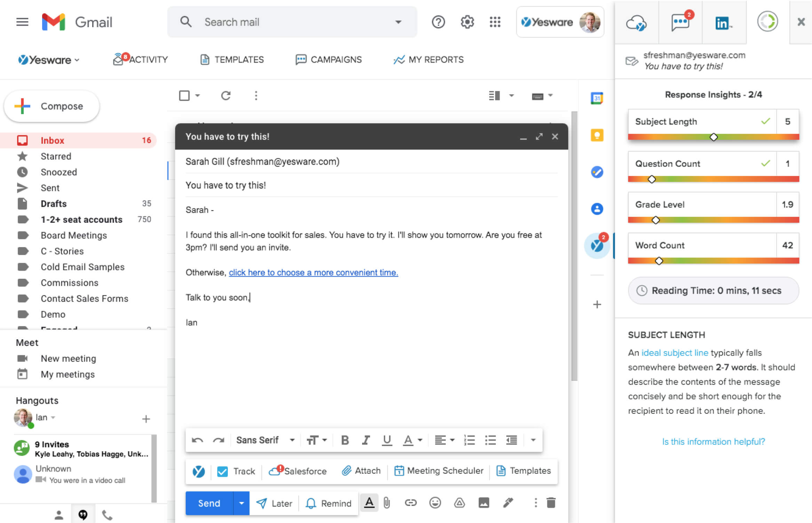This screenshot has height=523, width=812.
Task: Open Google Tasks side panel icon
Action: click(597, 172)
